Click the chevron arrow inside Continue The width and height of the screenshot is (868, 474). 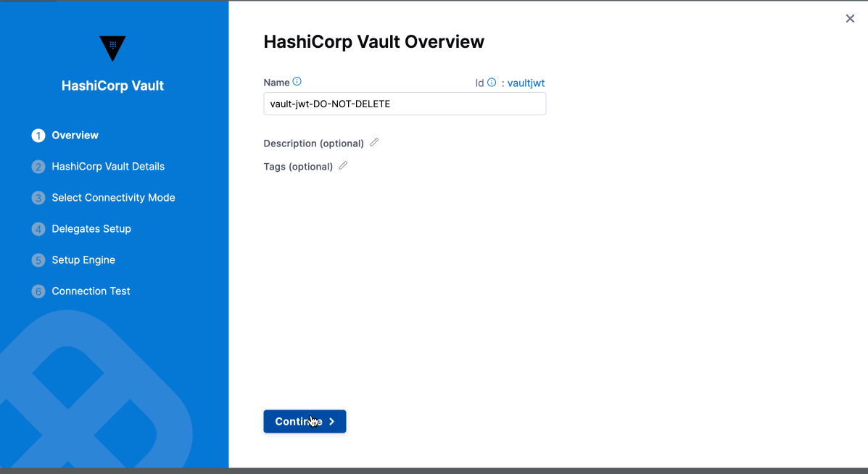click(x=331, y=421)
